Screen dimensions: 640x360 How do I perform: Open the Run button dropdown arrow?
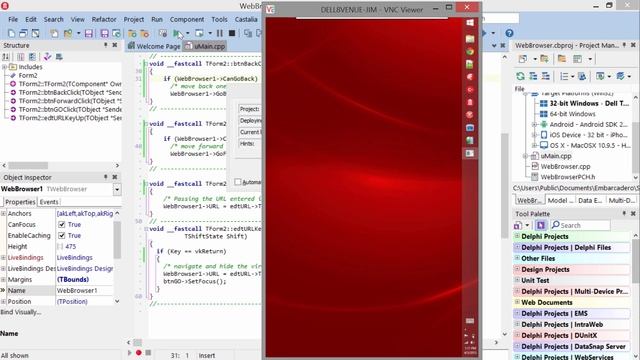[x=187, y=33]
